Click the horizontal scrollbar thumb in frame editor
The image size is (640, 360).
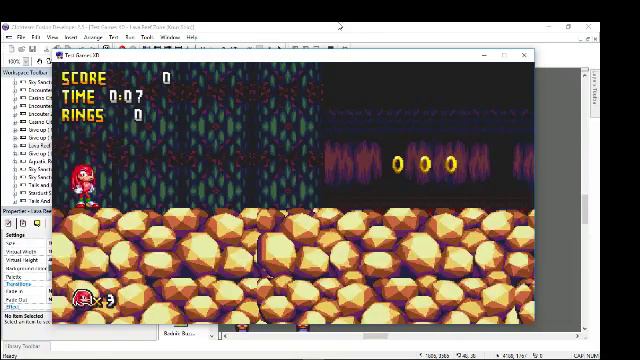(376, 336)
